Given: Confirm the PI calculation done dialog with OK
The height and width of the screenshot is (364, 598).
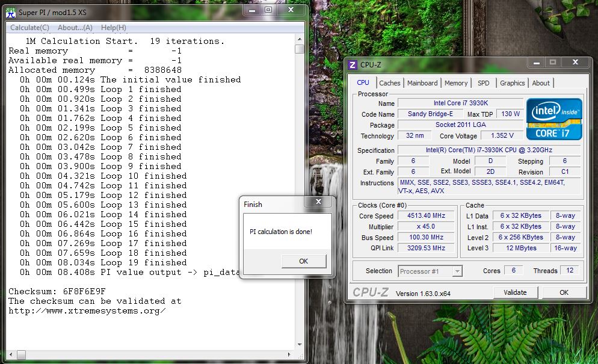Looking at the screenshot, I should pyautogui.click(x=303, y=261).
